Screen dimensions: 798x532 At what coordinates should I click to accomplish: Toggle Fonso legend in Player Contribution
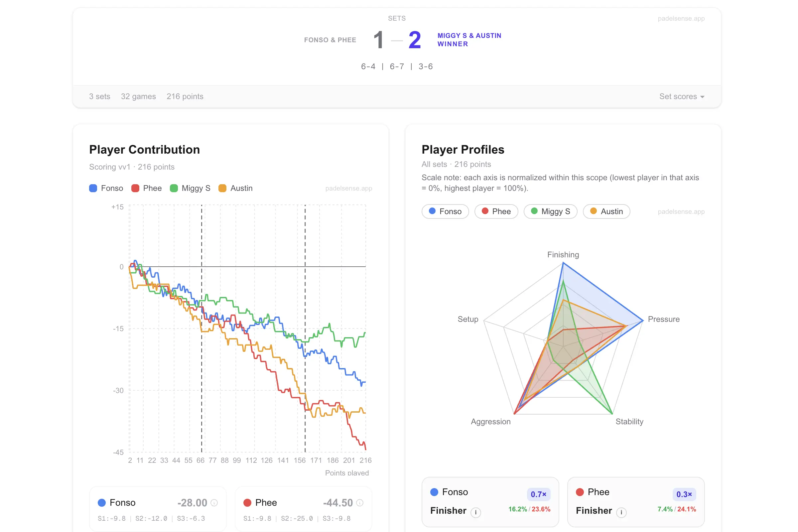point(106,188)
